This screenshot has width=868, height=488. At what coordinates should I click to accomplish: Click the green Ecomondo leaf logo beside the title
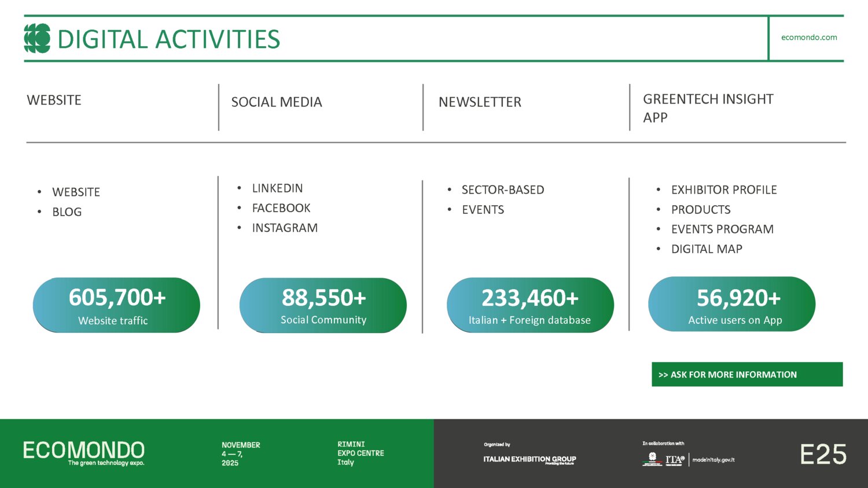37,38
